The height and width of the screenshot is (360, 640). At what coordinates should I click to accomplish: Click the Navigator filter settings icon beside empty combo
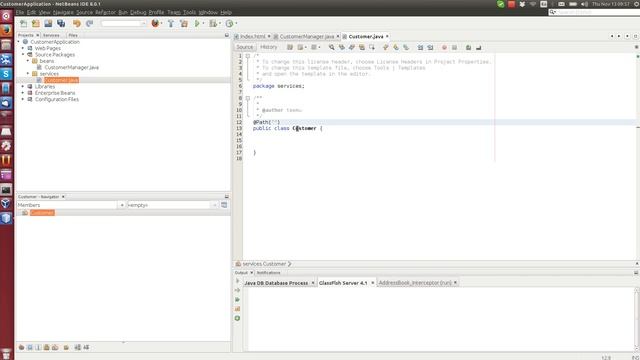click(x=224, y=205)
